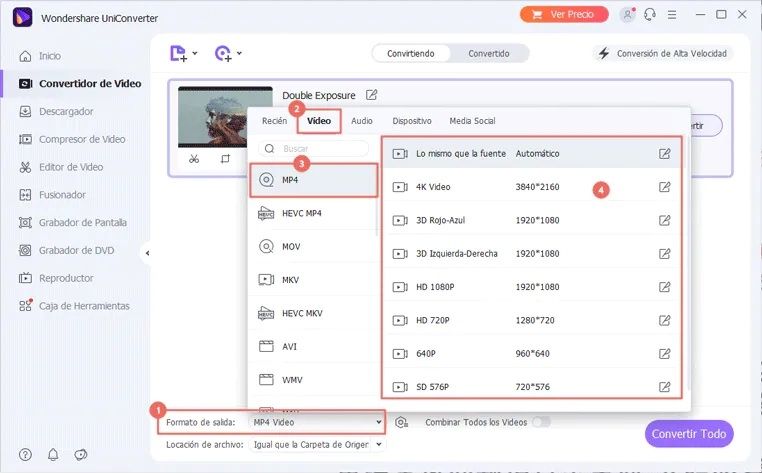This screenshot has height=473, width=762.
Task: Click the Ver Precio button
Action: (564, 15)
